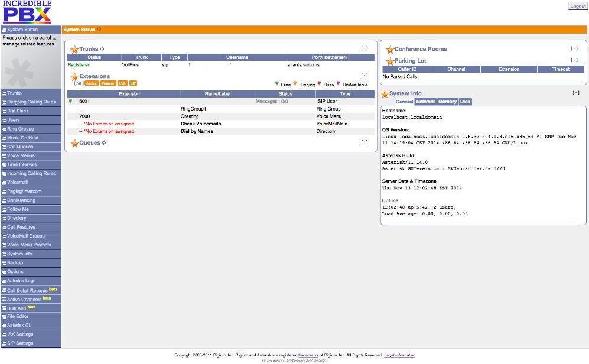Open Bulk Add beta
Viewport: 589px width, 364px height.
[x=31, y=308]
